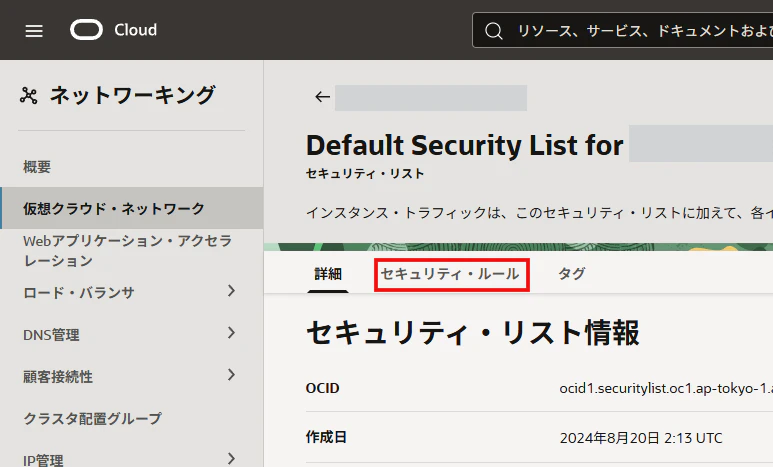Open Webアプリケーション・アクセラレーション link

click(127, 251)
